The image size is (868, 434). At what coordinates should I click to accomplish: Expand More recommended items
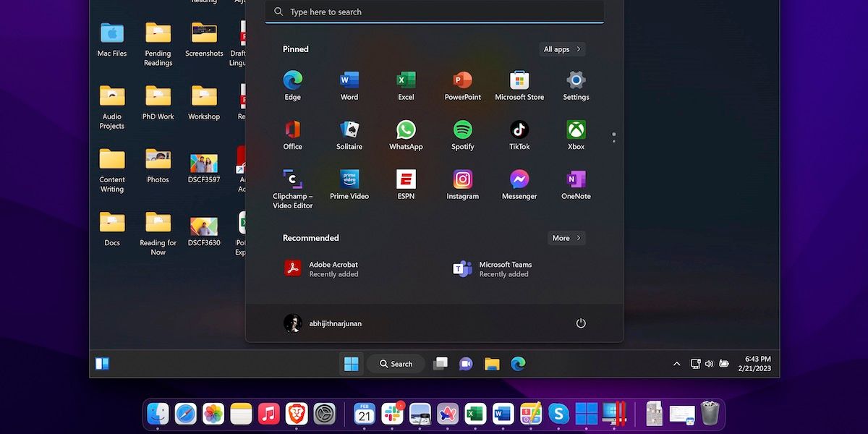point(566,238)
